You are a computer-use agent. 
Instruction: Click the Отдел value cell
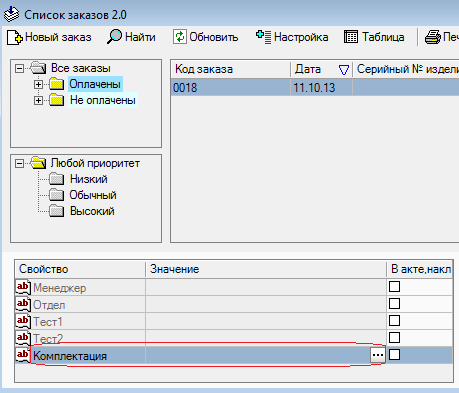click(266, 304)
